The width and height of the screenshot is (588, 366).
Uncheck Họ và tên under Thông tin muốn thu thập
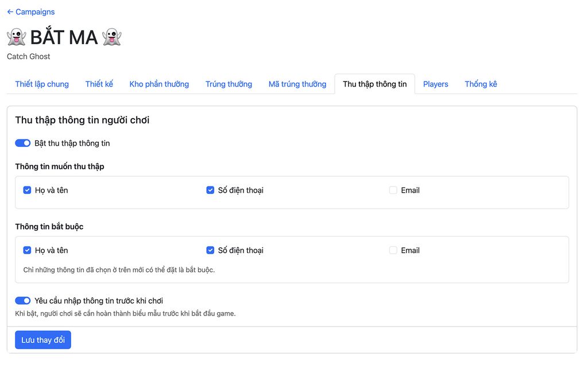[x=27, y=190]
